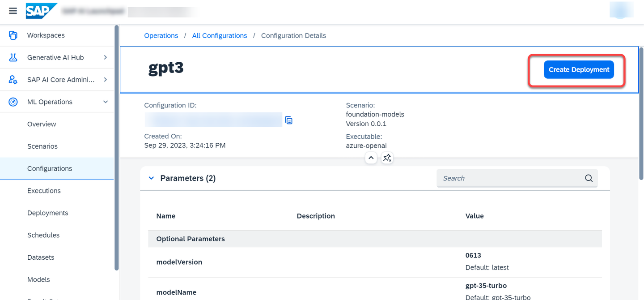Click the 0613 model version value
The height and width of the screenshot is (300, 644).
click(473, 255)
